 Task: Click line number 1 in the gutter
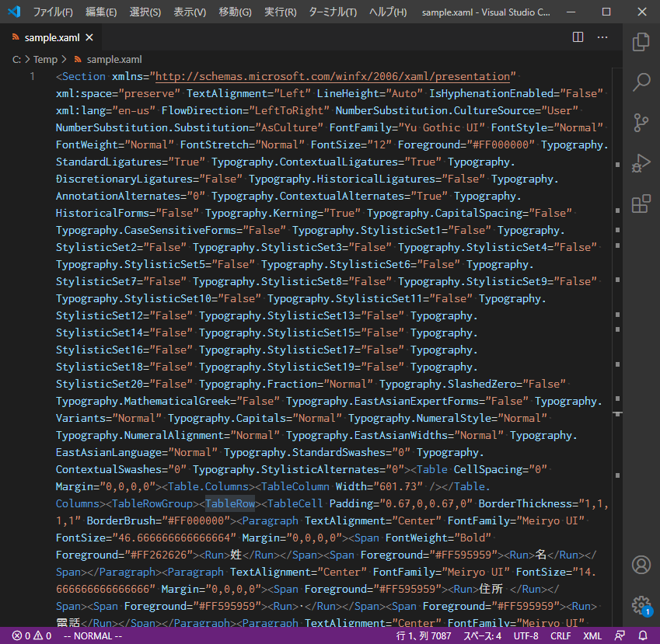[x=32, y=77]
